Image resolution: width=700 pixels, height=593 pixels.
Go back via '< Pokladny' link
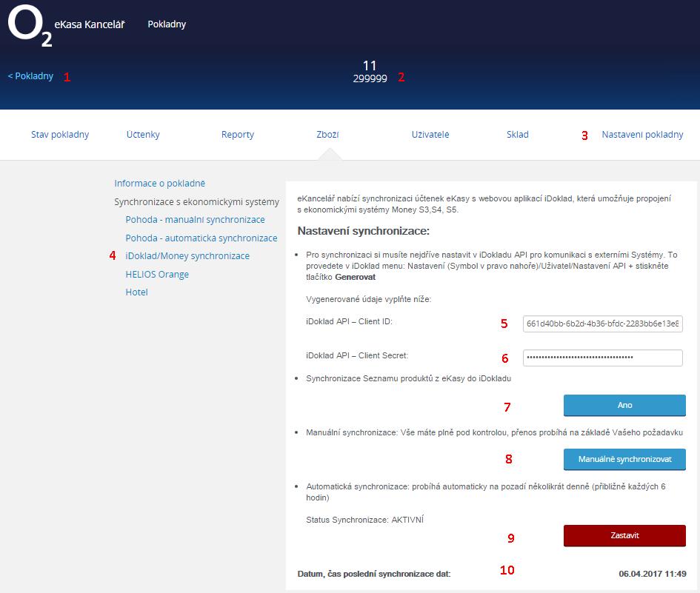(x=30, y=76)
